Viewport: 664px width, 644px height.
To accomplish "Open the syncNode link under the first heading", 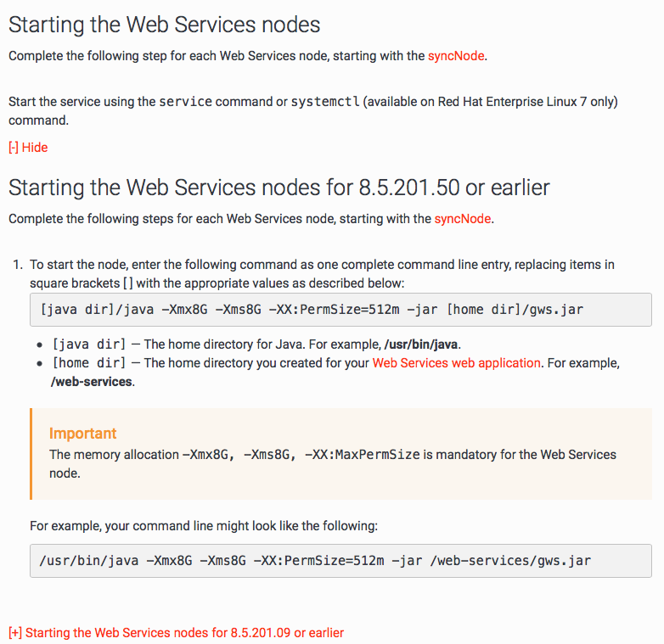I will point(457,56).
